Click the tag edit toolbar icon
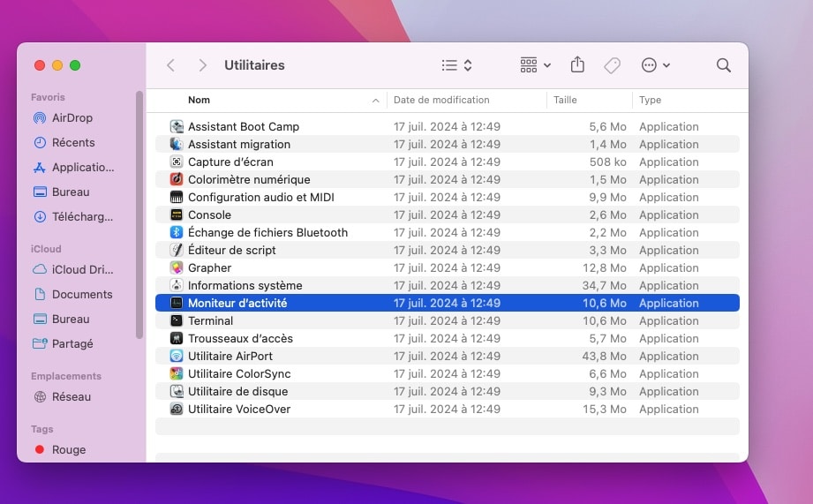This screenshot has width=813, height=504. click(613, 65)
